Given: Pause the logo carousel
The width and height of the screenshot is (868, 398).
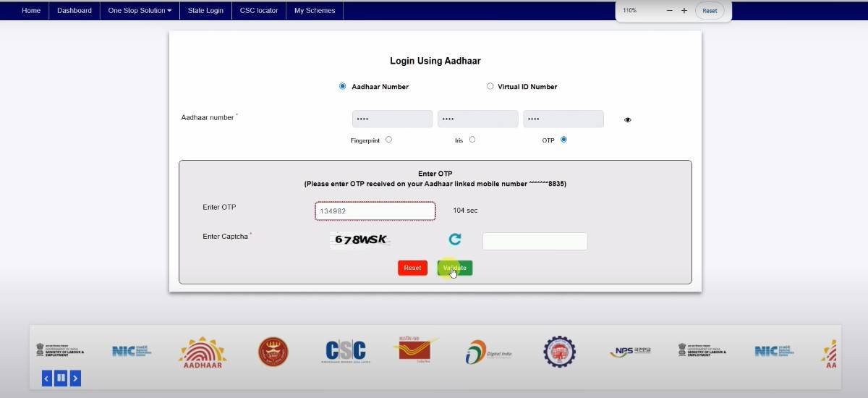Looking at the screenshot, I should [61, 378].
